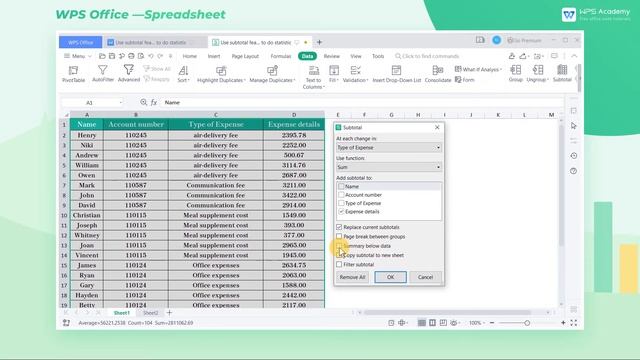Click the Text to Columns tool

click(313, 77)
